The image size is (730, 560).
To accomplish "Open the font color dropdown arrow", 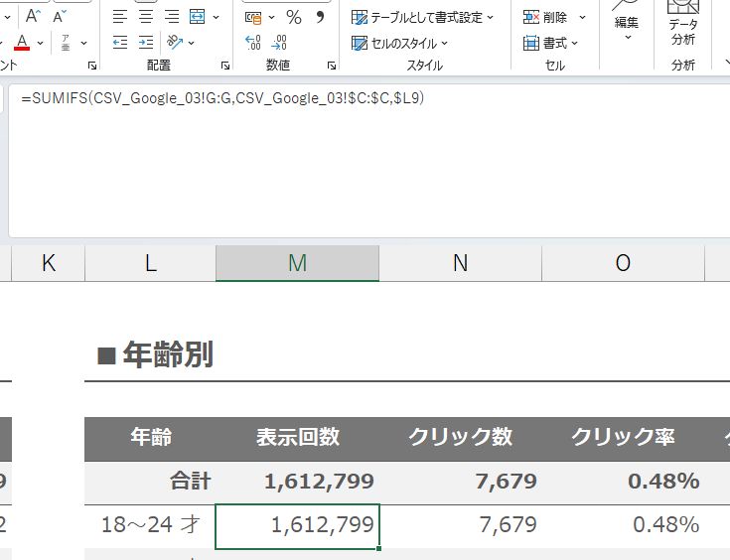I will pyautogui.click(x=41, y=44).
